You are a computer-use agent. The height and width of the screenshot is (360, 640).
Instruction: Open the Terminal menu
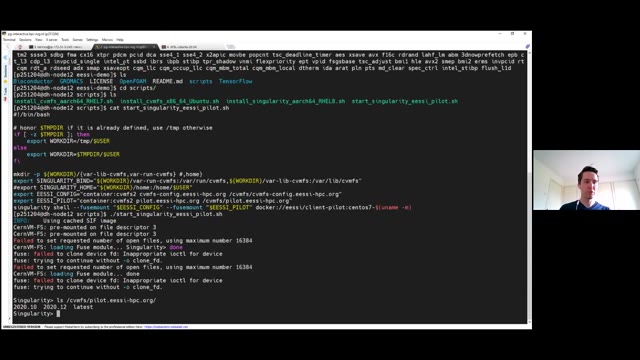click(x=9, y=40)
